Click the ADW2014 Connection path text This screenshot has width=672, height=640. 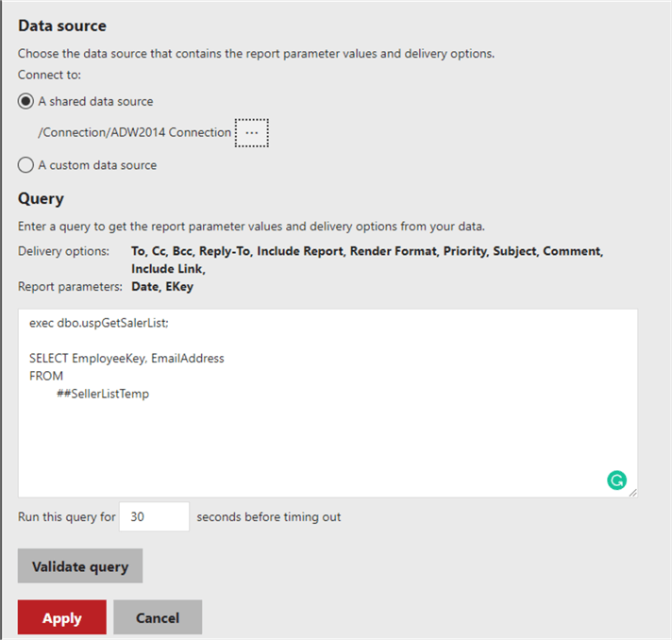134,132
